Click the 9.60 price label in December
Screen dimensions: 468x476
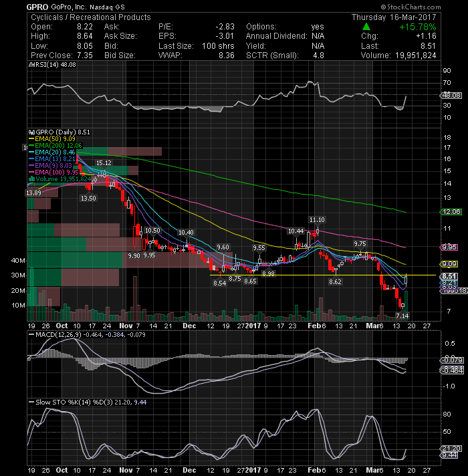point(223,247)
